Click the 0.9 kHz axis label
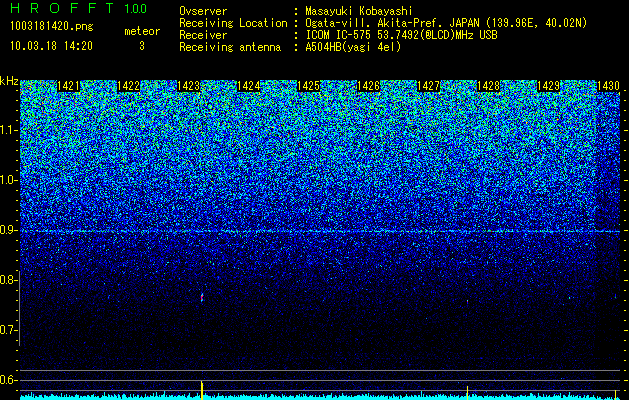 [x=9, y=230]
